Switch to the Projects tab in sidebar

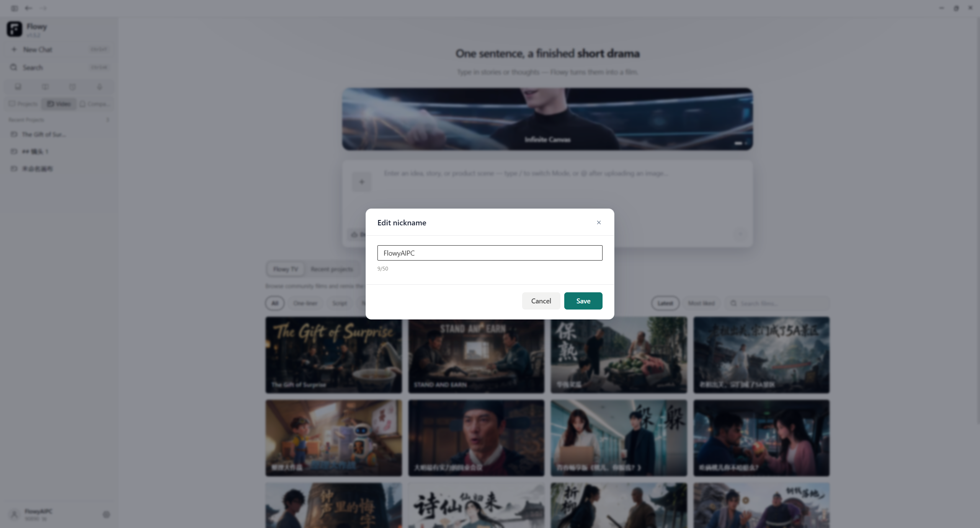click(x=23, y=104)
